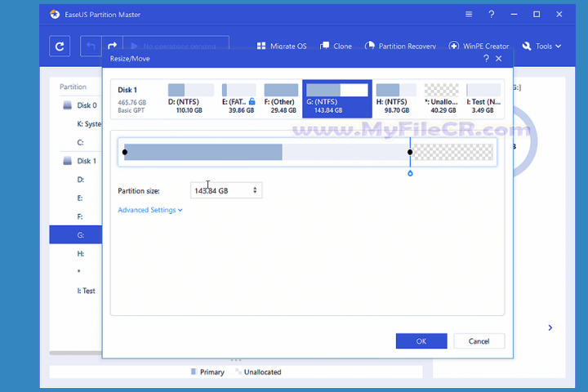
Task: Select F: in the sidebar list
Action: coord(80,216)
